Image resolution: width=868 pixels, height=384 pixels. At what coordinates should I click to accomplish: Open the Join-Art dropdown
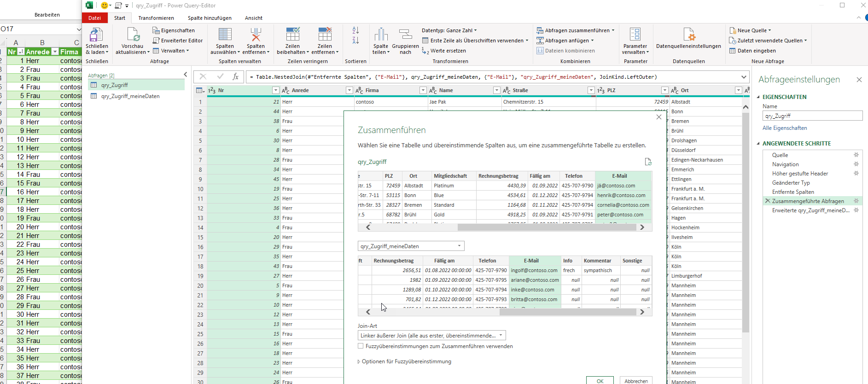point(501,336)
